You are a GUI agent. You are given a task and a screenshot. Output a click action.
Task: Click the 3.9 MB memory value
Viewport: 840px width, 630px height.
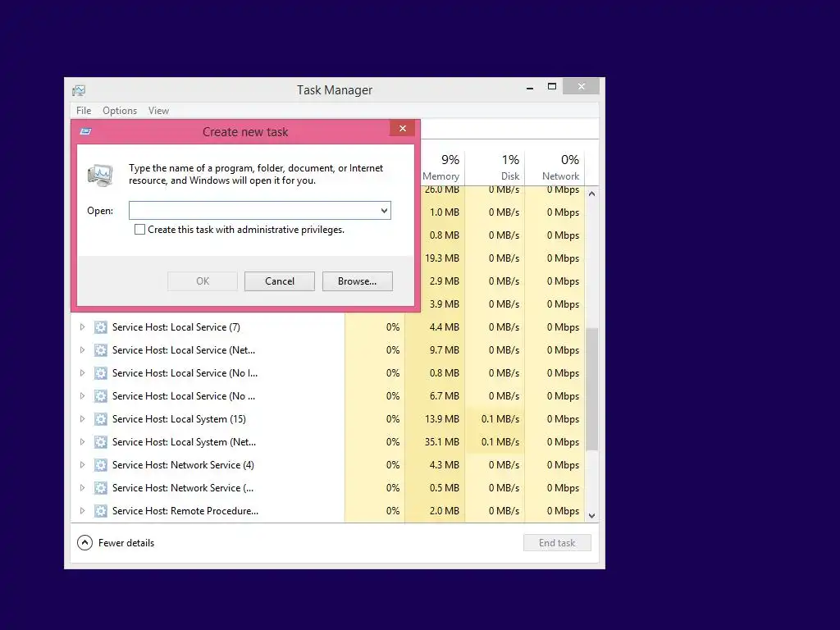click(x=444, y=304)
